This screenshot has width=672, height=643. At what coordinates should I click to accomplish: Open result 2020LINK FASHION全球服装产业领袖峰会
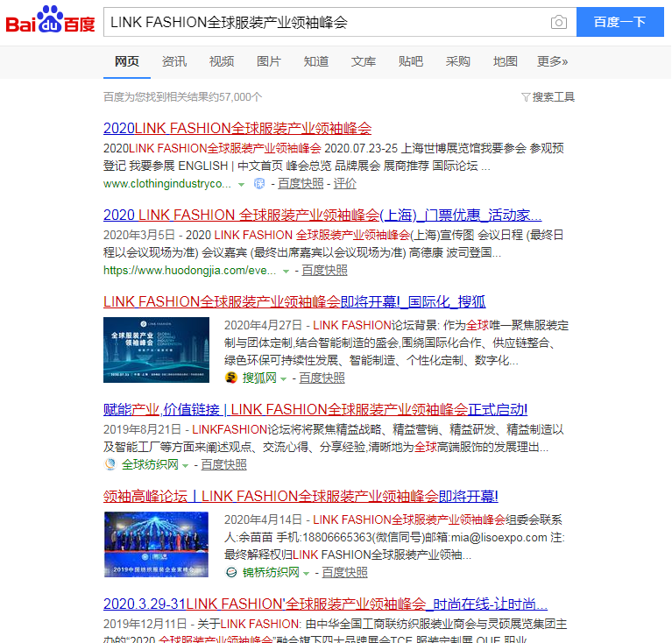[237, 128]
